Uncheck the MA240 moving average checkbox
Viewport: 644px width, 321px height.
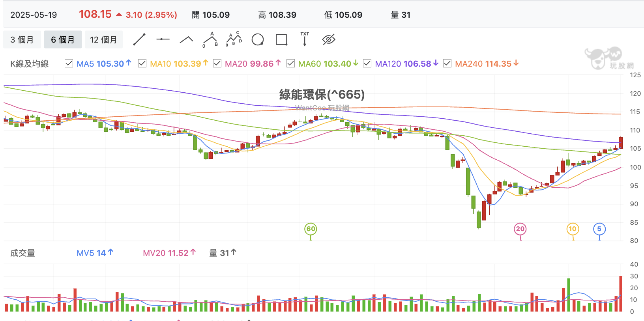447,63
